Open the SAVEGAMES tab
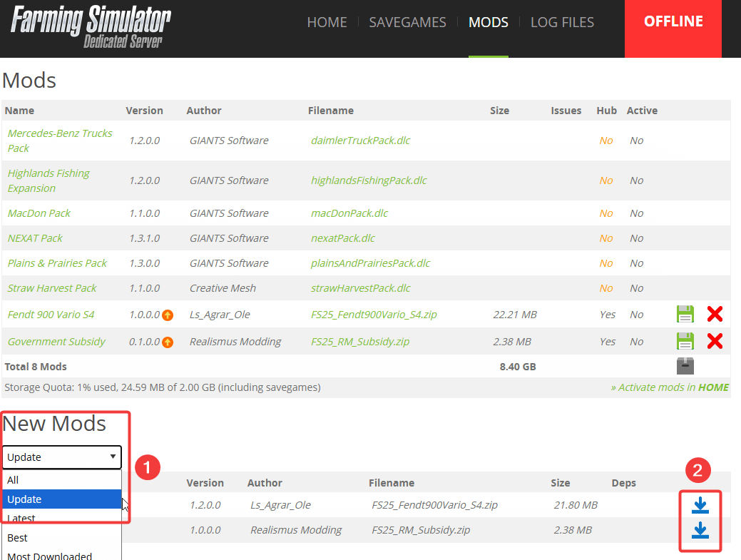Screen dimensions: 741x560 point(407,22)
